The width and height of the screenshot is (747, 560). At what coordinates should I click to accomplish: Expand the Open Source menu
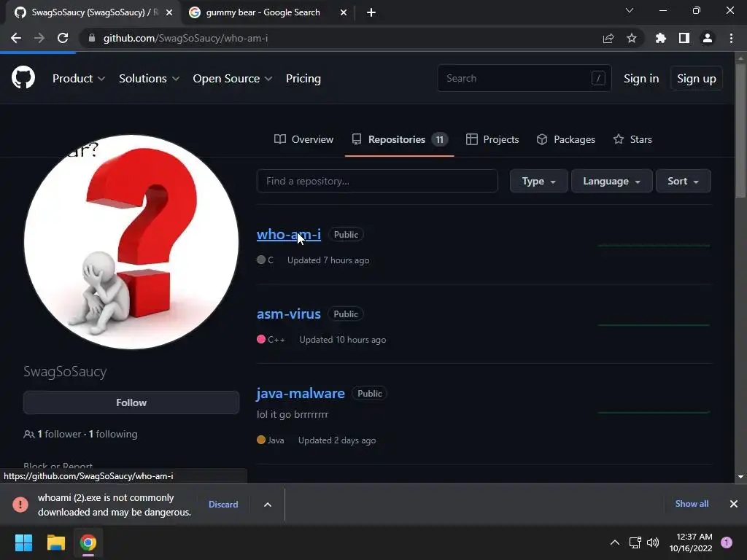pos(233,79)
